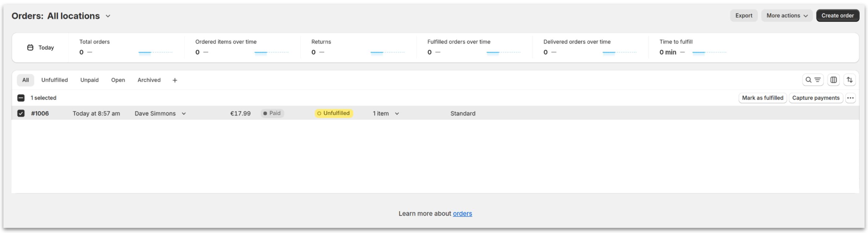Expand the All locations dropdown

coord(108,16)
